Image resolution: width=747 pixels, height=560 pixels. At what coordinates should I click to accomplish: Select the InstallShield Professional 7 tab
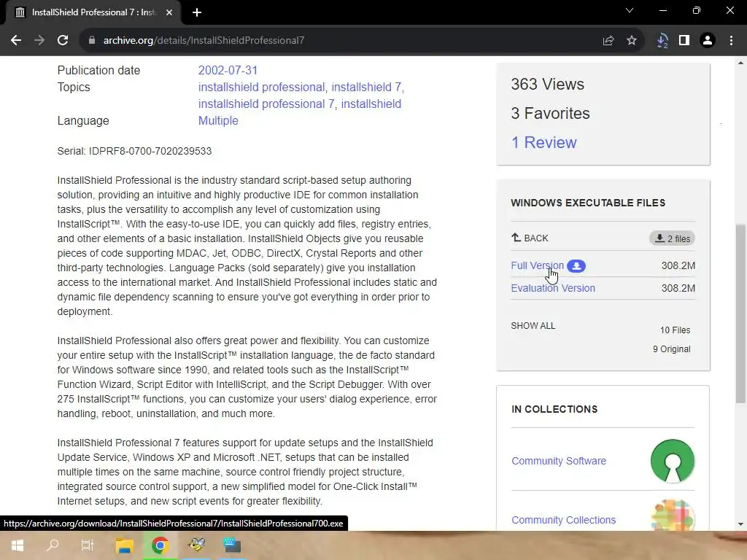pos(93,12)
